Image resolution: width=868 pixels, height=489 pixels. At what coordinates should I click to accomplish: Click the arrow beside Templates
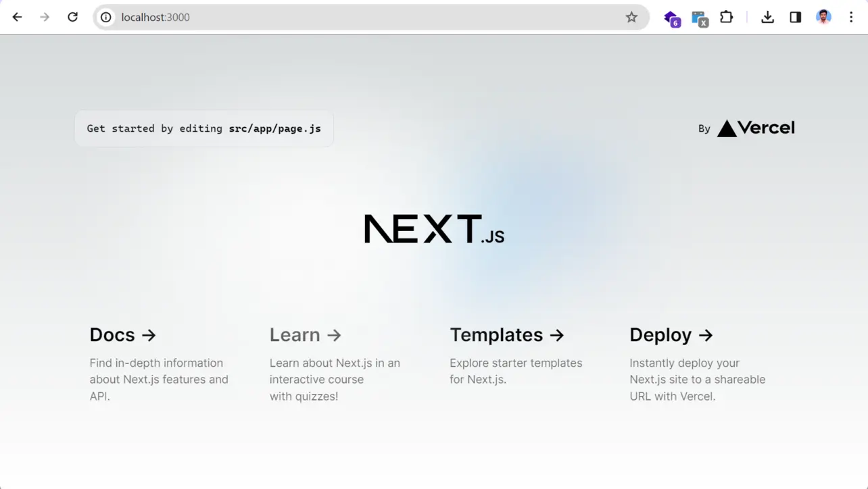[x=557, y=335]
